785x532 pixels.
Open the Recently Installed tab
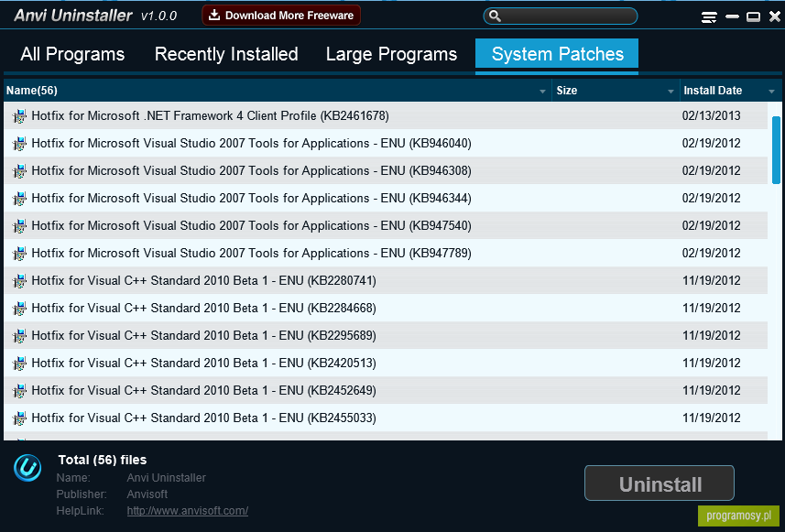click(226, 54)
